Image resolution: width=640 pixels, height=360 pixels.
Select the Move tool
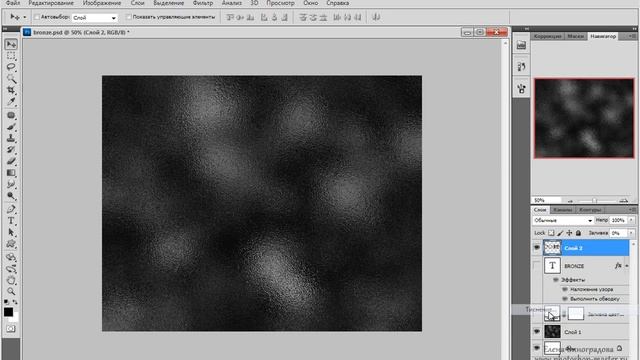point(11,44)
